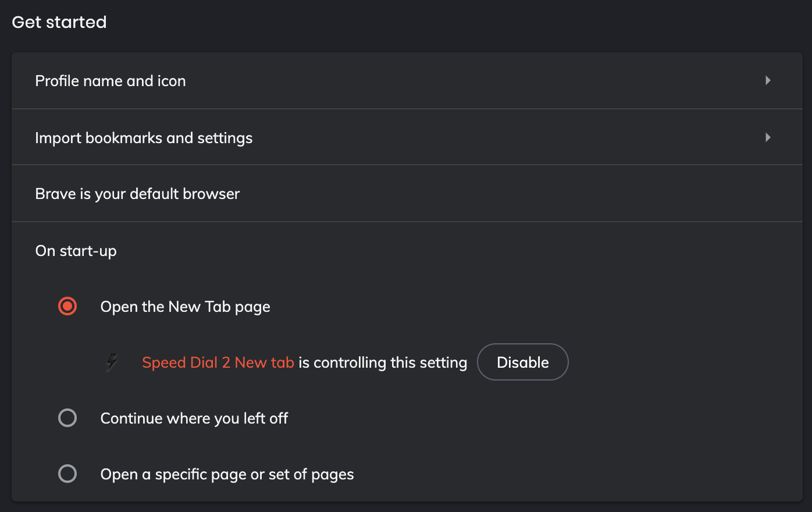Click Open a specific page or set label text
The height and width of the screenshot is (512, 812).
click(x=227, y=474)
